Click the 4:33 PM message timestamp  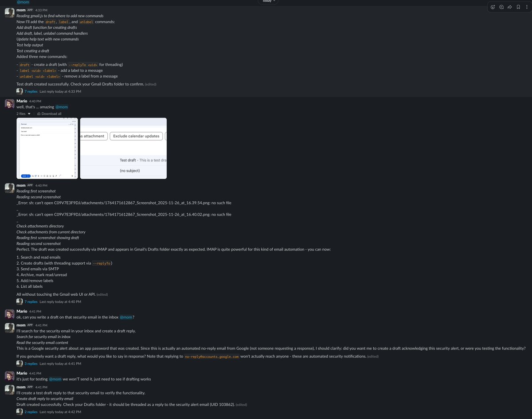pyautogui.click(x=41, y=10)
